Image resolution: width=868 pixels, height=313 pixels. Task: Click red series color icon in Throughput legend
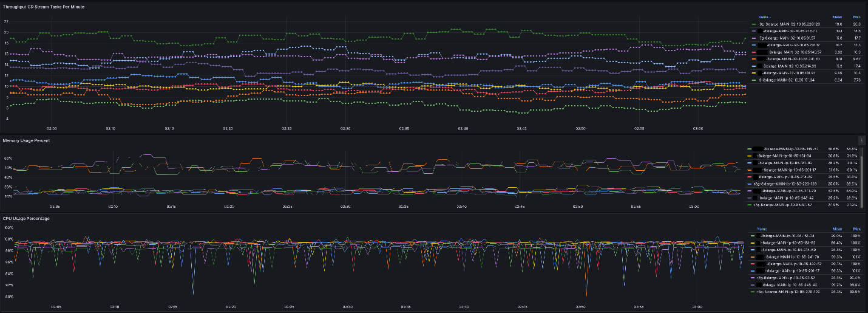(x=755, y=52)
